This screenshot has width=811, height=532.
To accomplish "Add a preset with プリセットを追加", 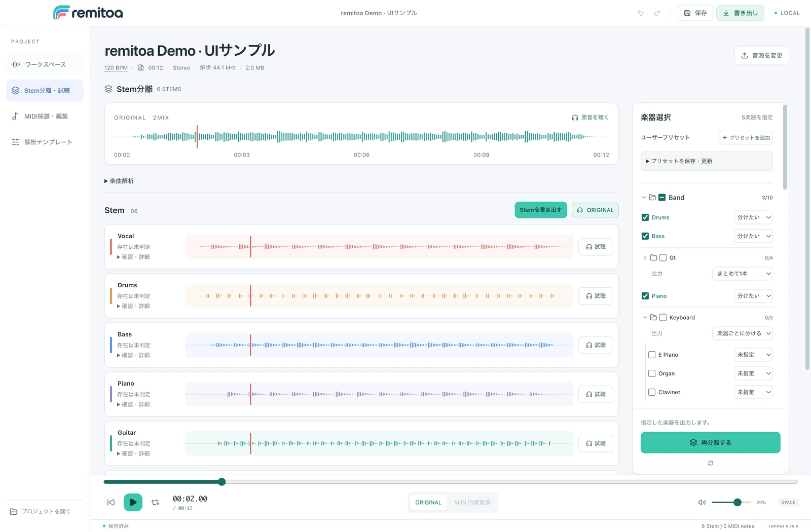I will tap(746, 137).
